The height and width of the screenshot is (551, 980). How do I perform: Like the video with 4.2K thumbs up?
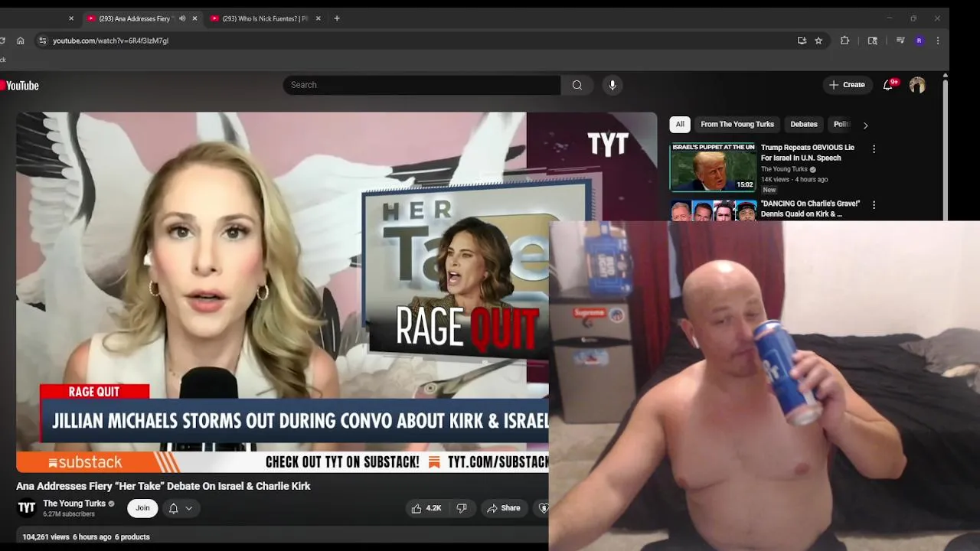pyautogui.click(x=426, y=508)
